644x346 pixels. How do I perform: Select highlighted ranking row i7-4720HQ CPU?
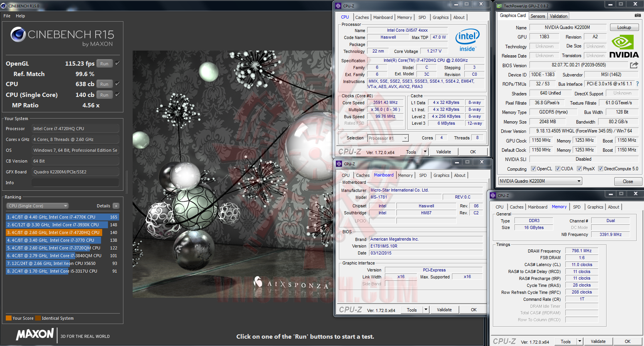(x=62, y=232)
